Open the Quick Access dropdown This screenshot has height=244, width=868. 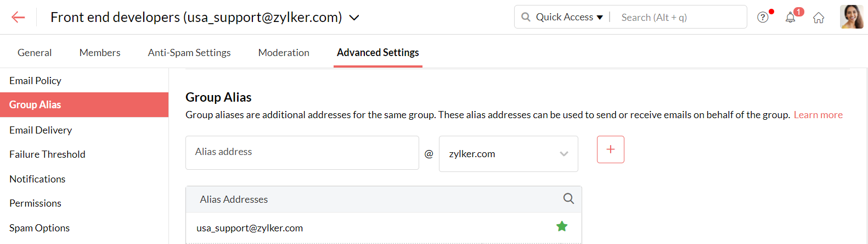(569, 17)
